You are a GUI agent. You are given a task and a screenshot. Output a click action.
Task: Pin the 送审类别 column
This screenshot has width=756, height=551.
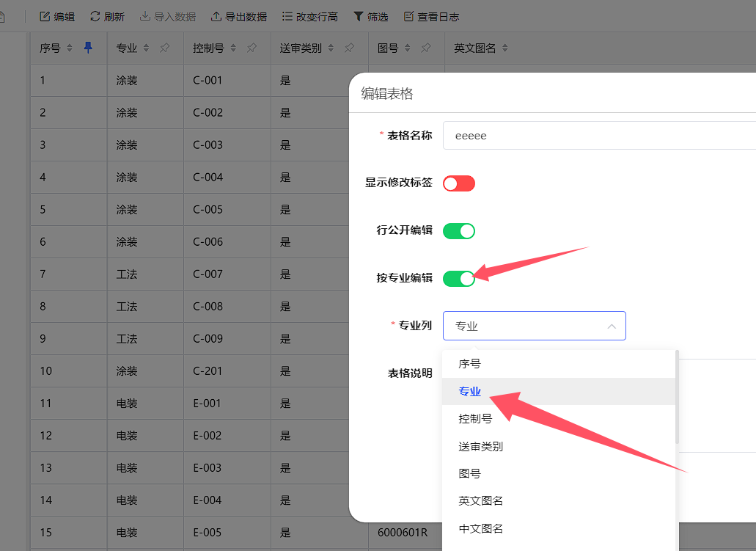(350, 48)
